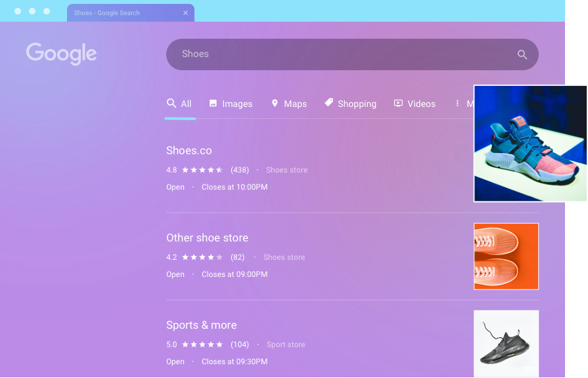
Task: Open the Other shoe store result
Action: 207,238
